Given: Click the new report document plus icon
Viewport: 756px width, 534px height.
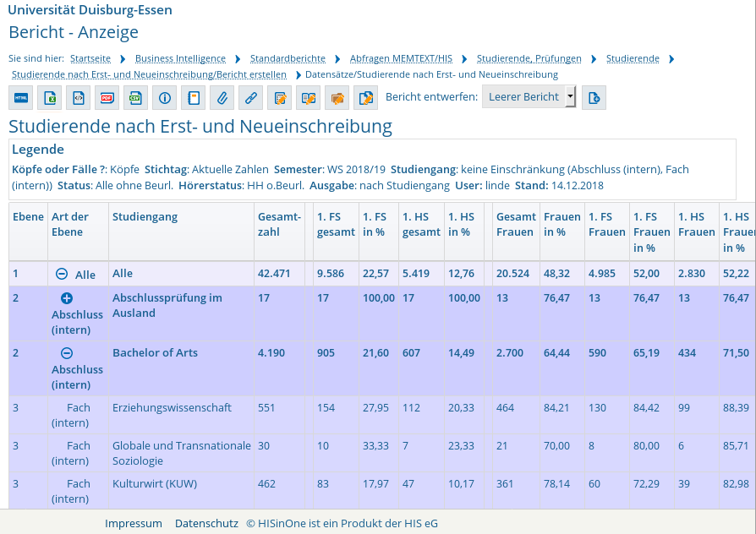Looking at the screenshot, I should pyautogui.click(x=594, y=98).
